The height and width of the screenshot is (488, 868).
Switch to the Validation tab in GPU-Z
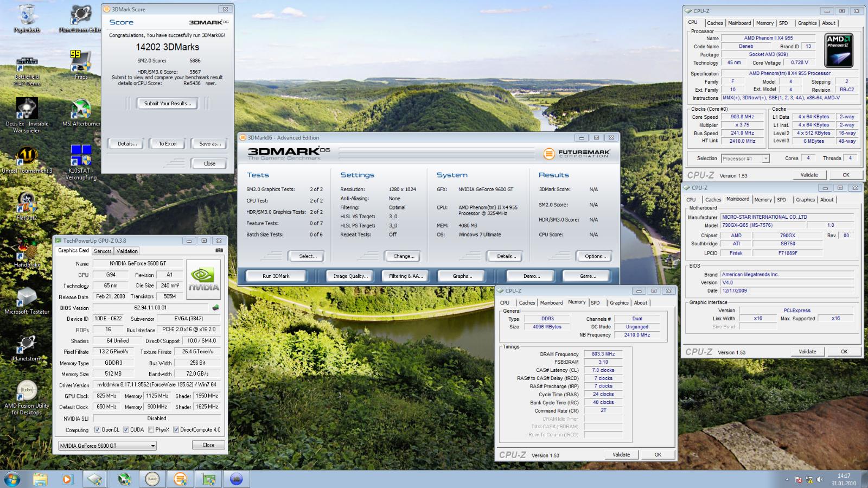127,251
